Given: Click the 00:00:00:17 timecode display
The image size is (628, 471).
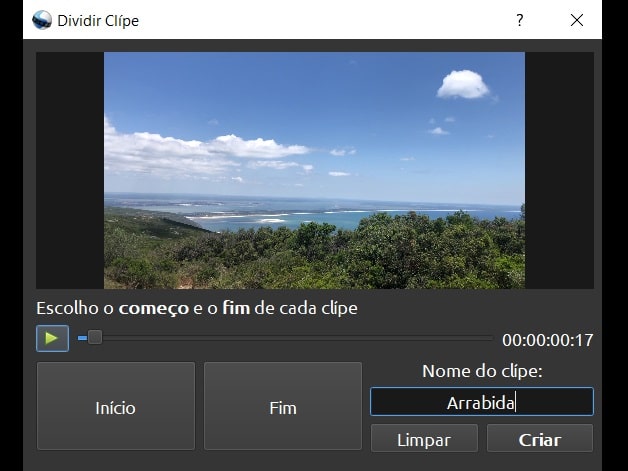Looking at the screenshot, I should (547, 340).
